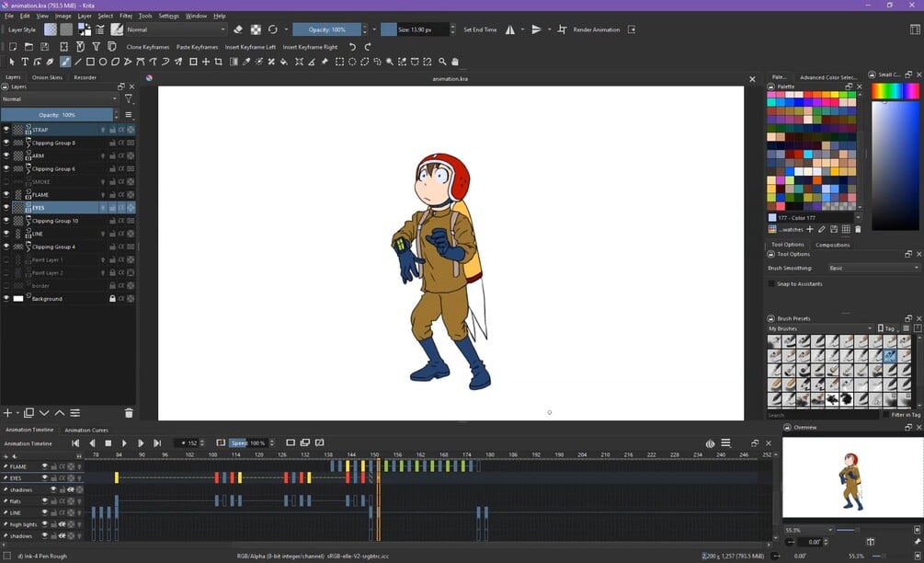Open the top toolbar blending mode dropdown

click(x=176, y=29)
